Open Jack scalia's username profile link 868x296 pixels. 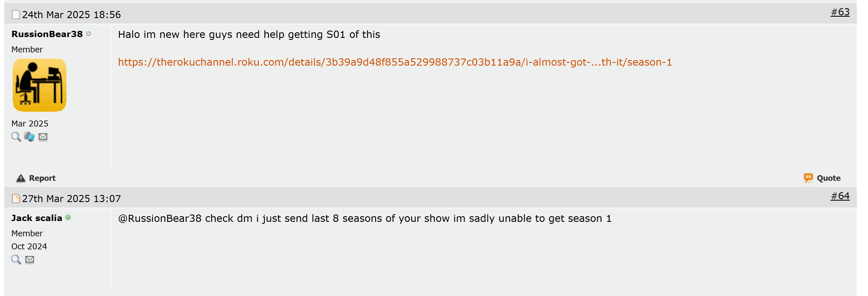(x=37, y=218)
